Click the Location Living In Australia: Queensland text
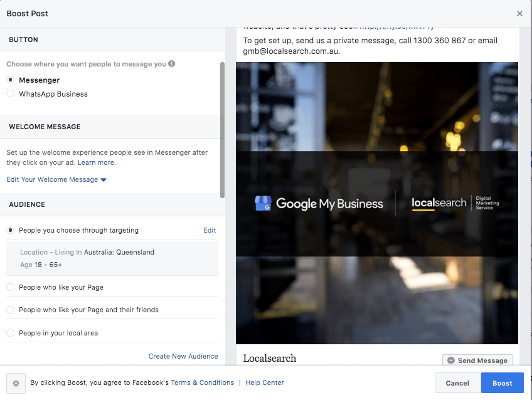The height and width of the screenshot is (400, 532). [x=87, y=252]
